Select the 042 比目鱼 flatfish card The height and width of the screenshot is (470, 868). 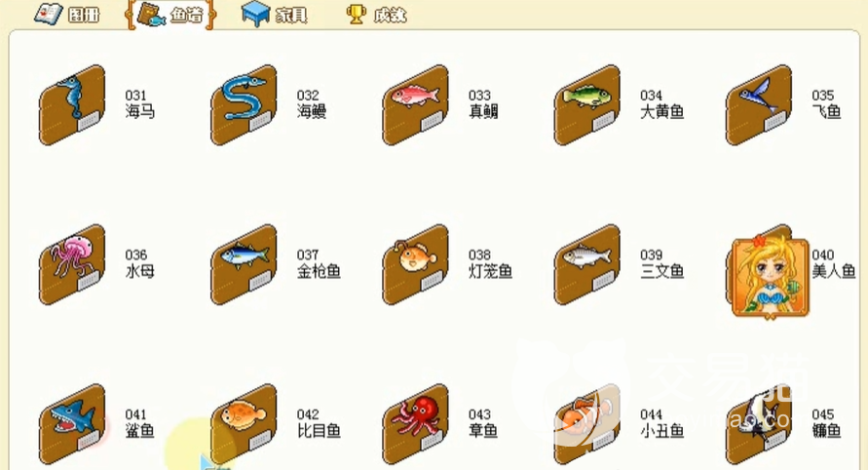click(x=244, y=424)
